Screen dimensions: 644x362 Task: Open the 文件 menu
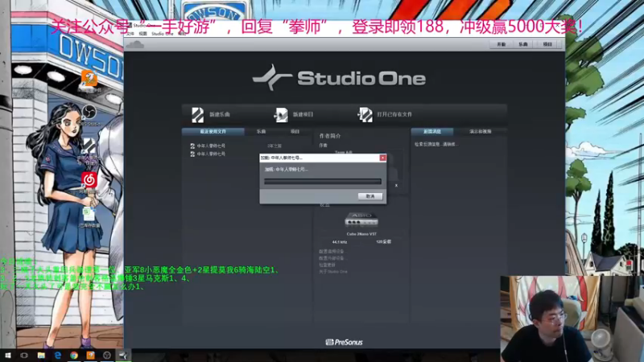pos(130,34)
